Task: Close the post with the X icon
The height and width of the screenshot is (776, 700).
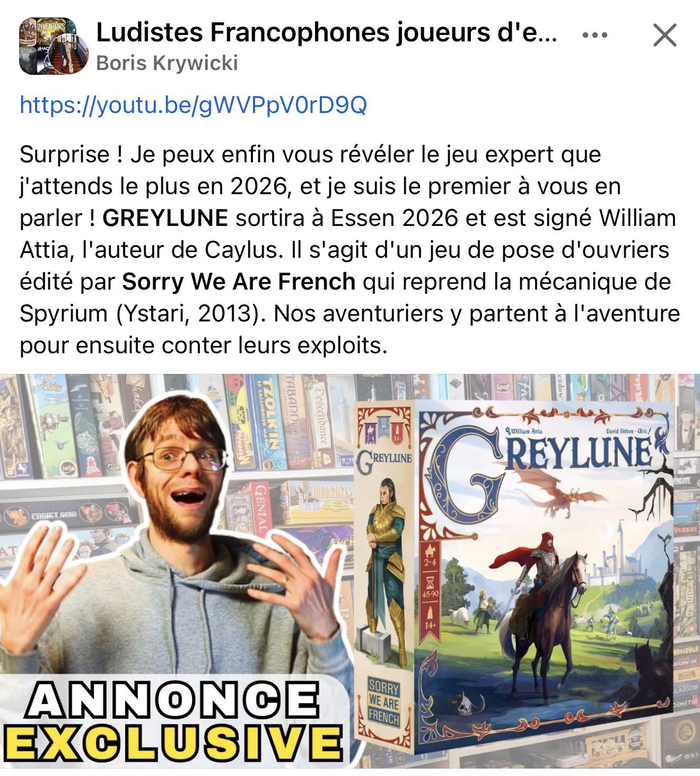Action: (x=664, y=36)
